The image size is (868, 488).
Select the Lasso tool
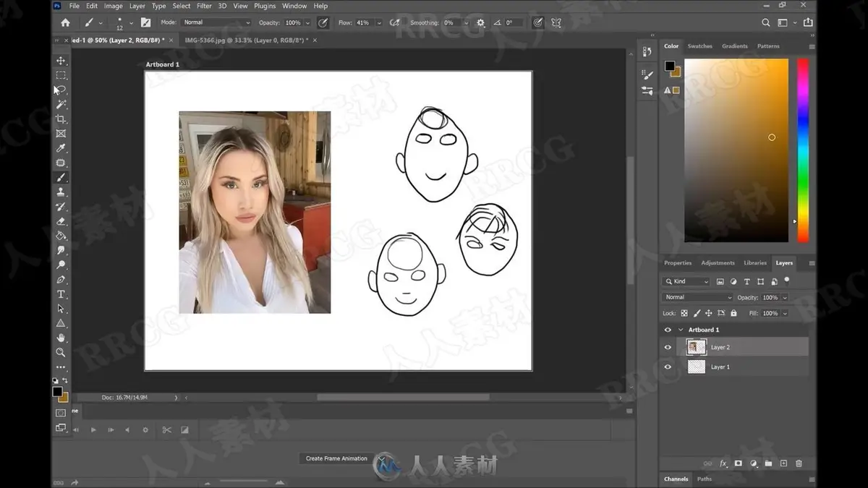point(61,90)
